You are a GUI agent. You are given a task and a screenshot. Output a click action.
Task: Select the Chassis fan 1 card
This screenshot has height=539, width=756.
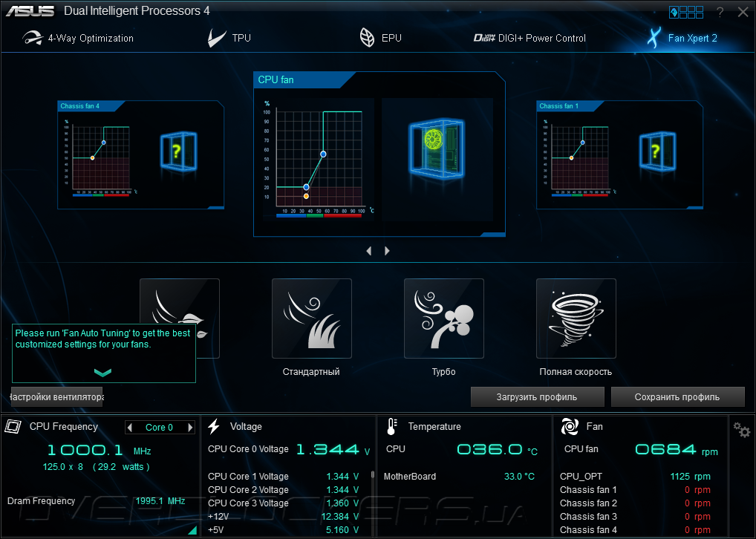point(619,154)
